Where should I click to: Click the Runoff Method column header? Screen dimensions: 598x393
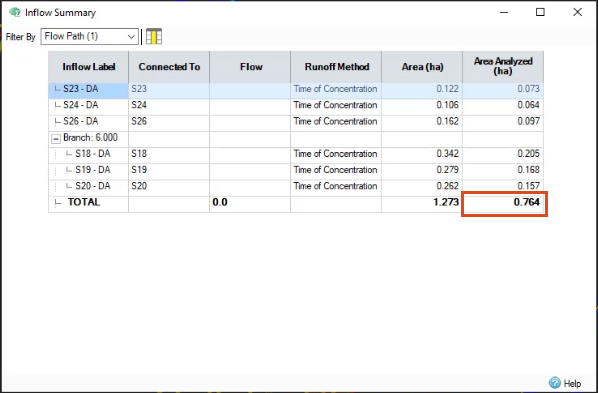click(336, 67)
